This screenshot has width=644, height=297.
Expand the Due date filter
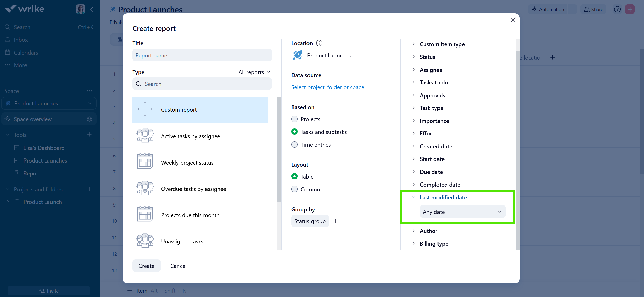pyautogui.click(x=431, y=172)
